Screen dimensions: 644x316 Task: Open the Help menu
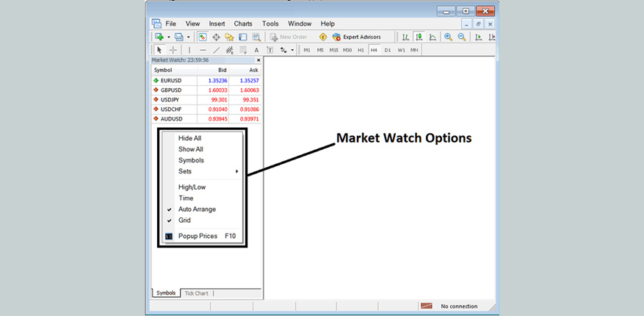(328, 24)
